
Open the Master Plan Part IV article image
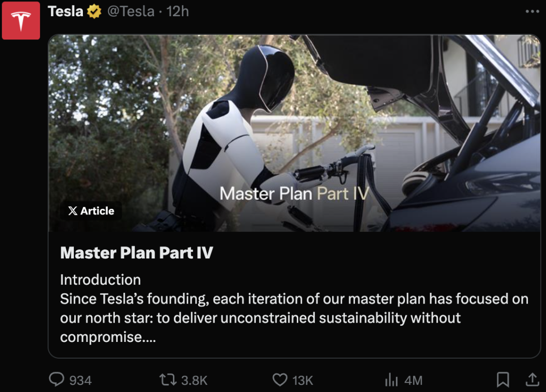pos(294,133)
